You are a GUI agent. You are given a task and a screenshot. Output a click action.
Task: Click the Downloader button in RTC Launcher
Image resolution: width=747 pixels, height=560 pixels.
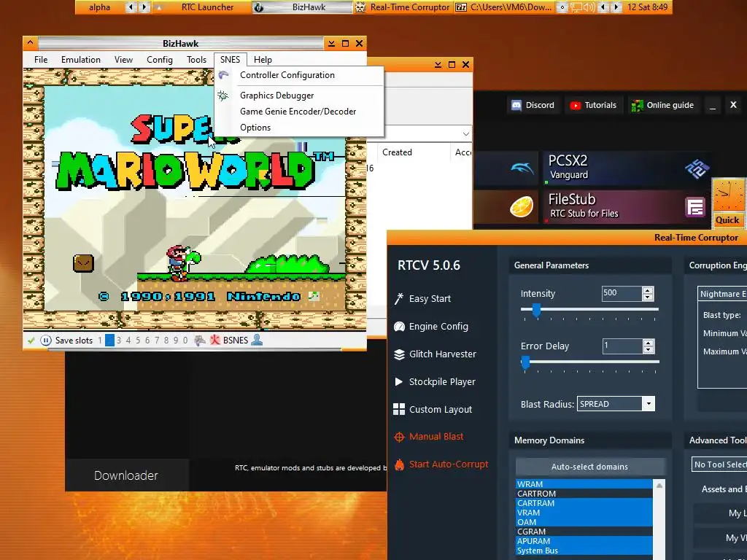126,475
